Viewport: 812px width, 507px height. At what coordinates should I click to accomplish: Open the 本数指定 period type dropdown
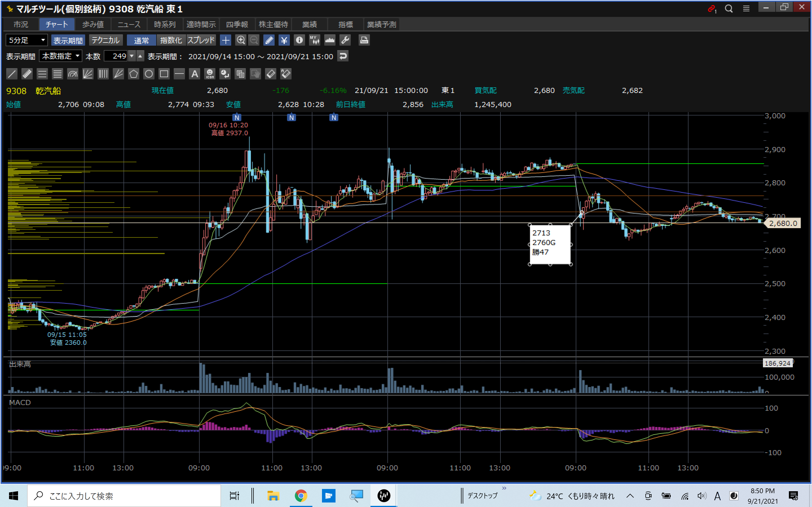click(60, 56)
